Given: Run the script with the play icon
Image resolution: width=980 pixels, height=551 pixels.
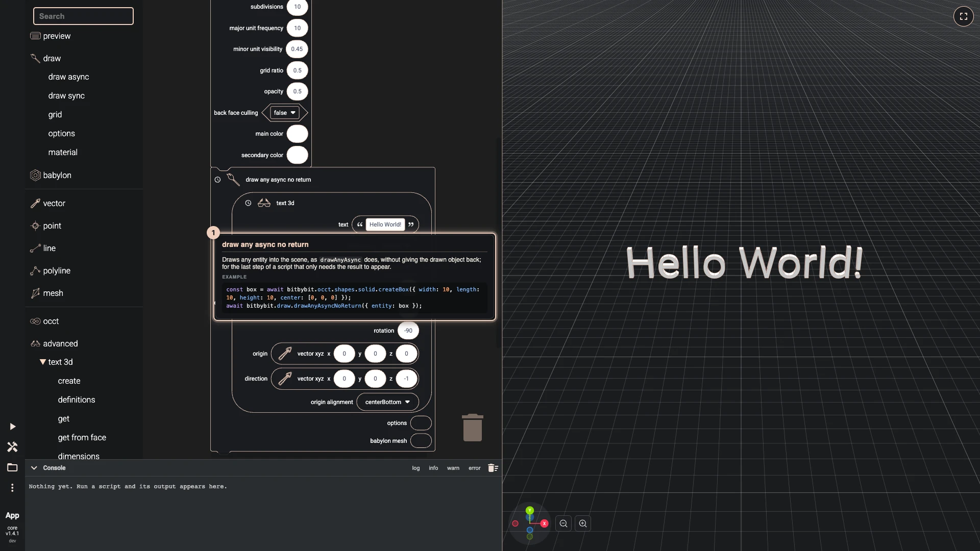Looking at the screenshot, I should tap(12, 427).
